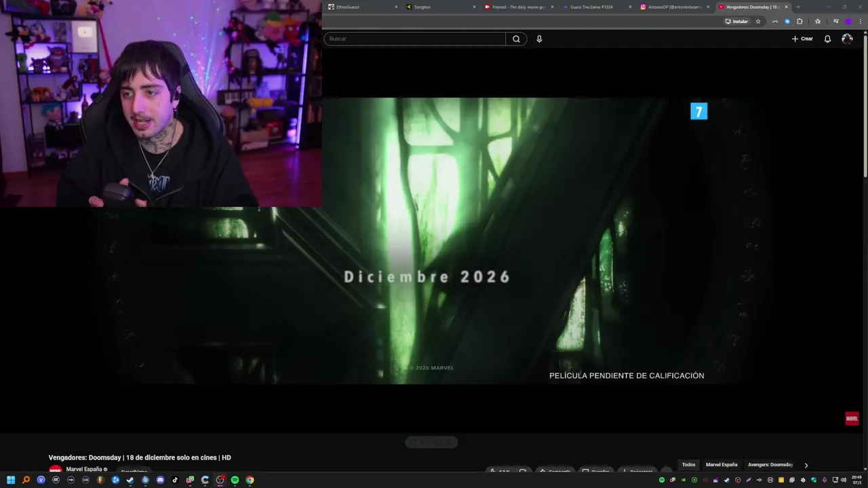Close the EthnoGuessr tab

(x=396, y=7)
